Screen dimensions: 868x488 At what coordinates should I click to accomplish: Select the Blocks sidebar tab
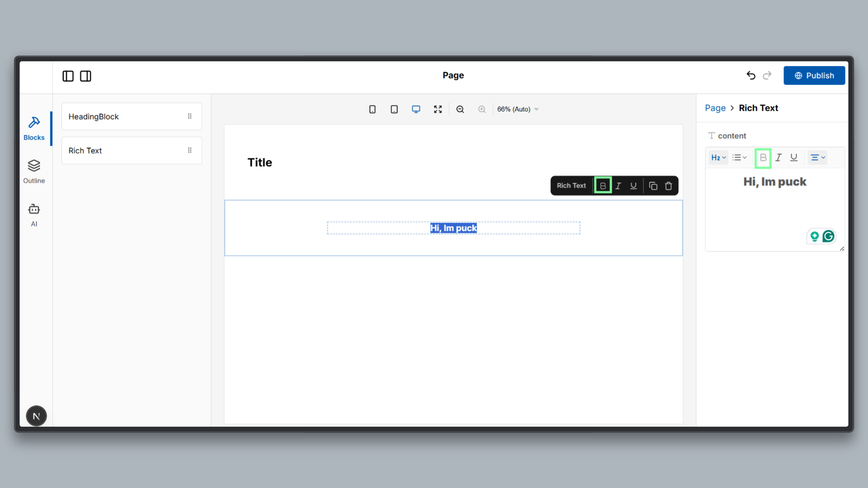[34, 128]
